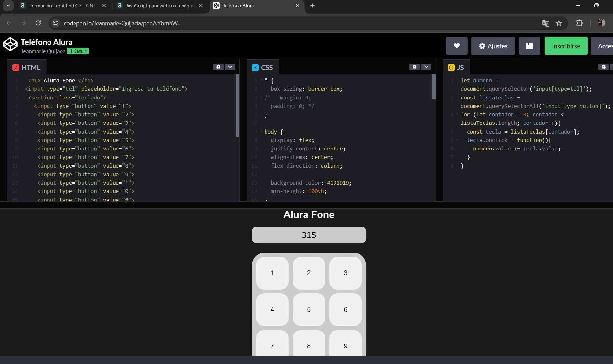The image size is (613, 364).
Task: Open HTML editor settings gear
Action: coord(218,67)
